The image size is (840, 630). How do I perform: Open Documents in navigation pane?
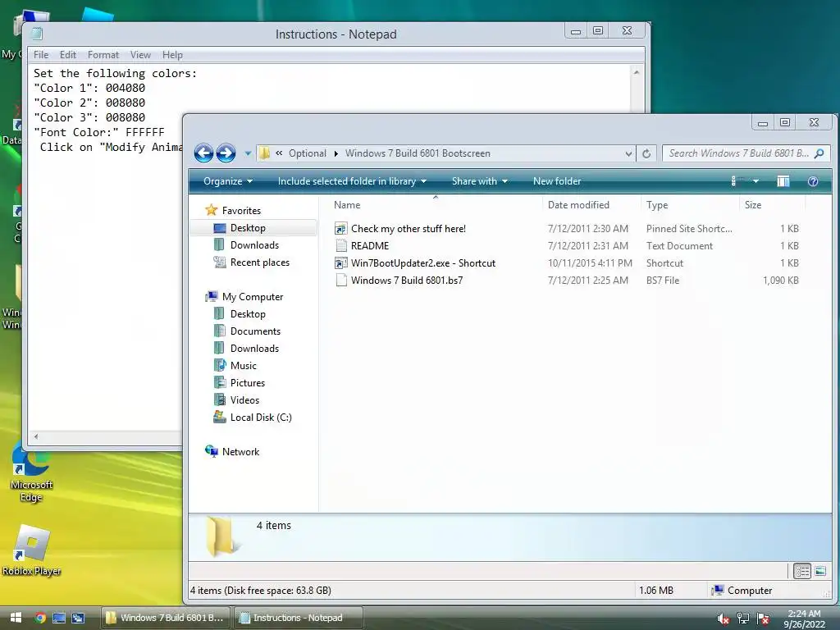[x=255, y=331]
